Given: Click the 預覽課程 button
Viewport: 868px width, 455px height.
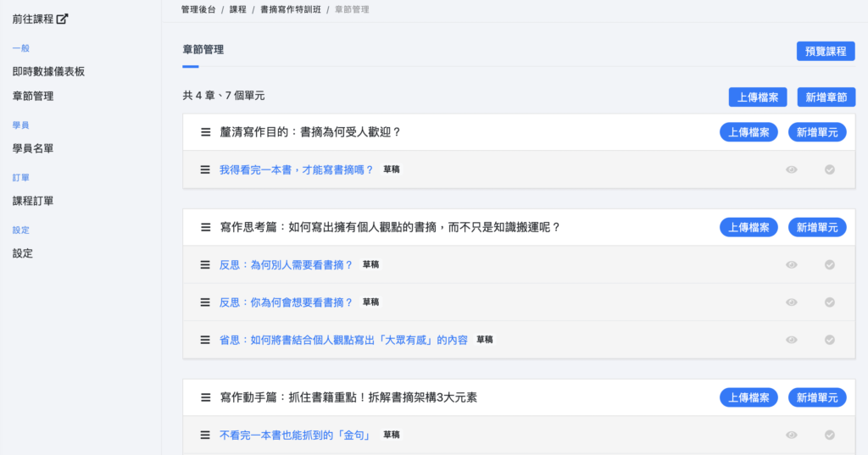Looking at the screenshot, I should 825,51.
